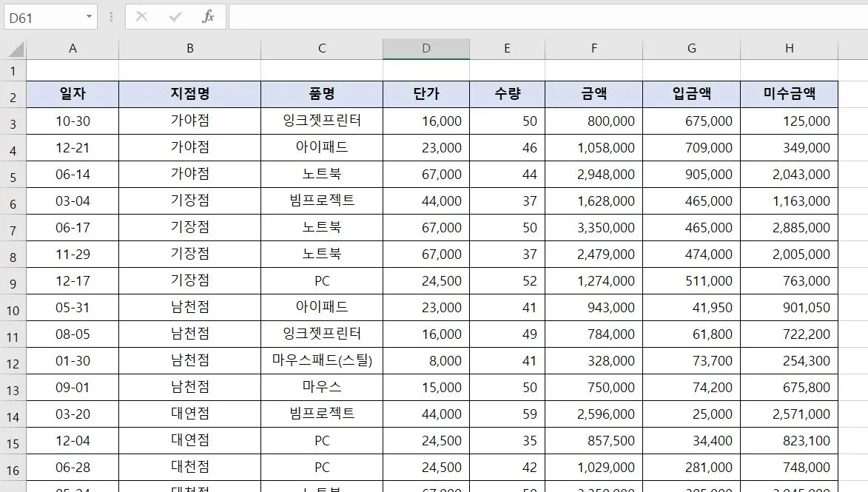This screenshot has width=868, height=492.
Task: Click the 지점명 header cell
Action: (x=190, y=95)
